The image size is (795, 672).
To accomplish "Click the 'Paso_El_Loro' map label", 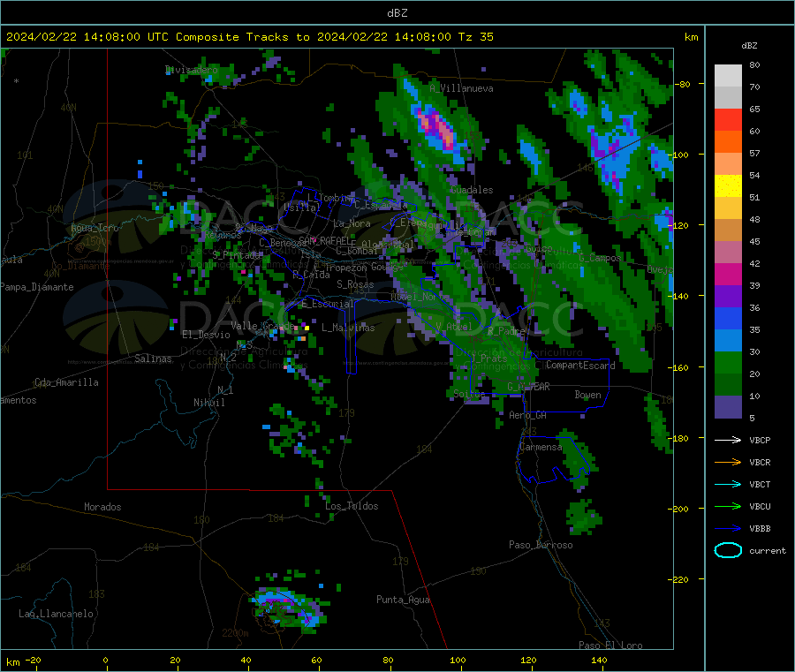I will [610, 646].
